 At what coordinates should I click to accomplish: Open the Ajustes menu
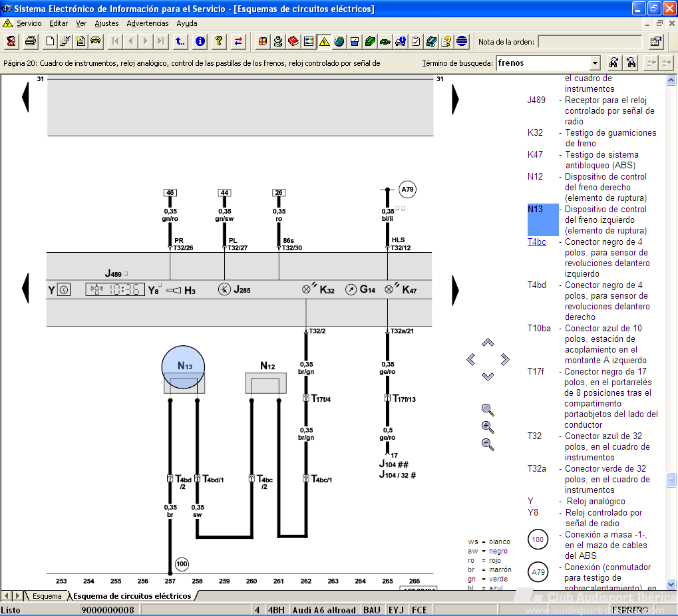(106, 23)
